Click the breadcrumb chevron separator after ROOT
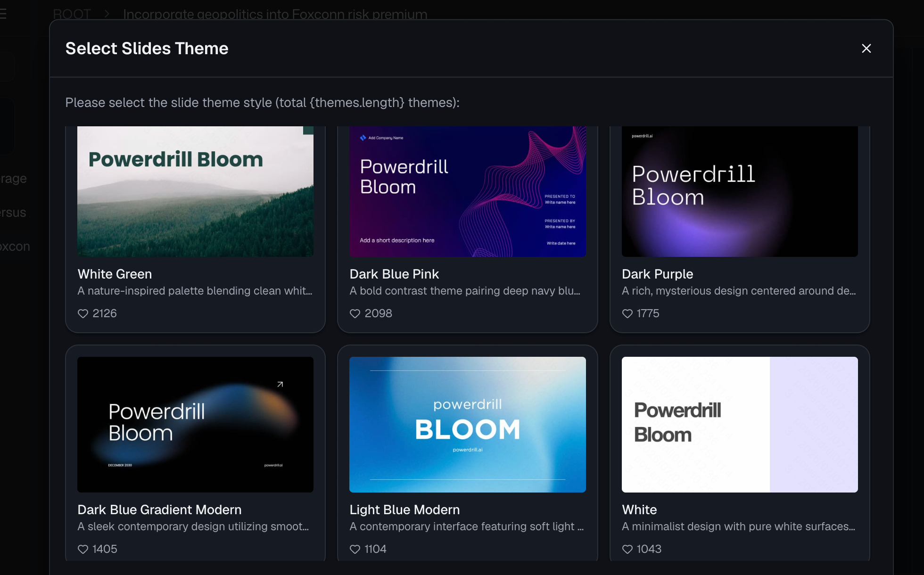 click(x=107, y=14)
